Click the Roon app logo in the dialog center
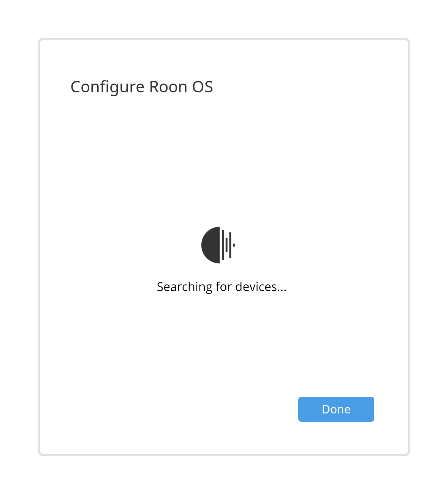 click(x=218, y=245)
